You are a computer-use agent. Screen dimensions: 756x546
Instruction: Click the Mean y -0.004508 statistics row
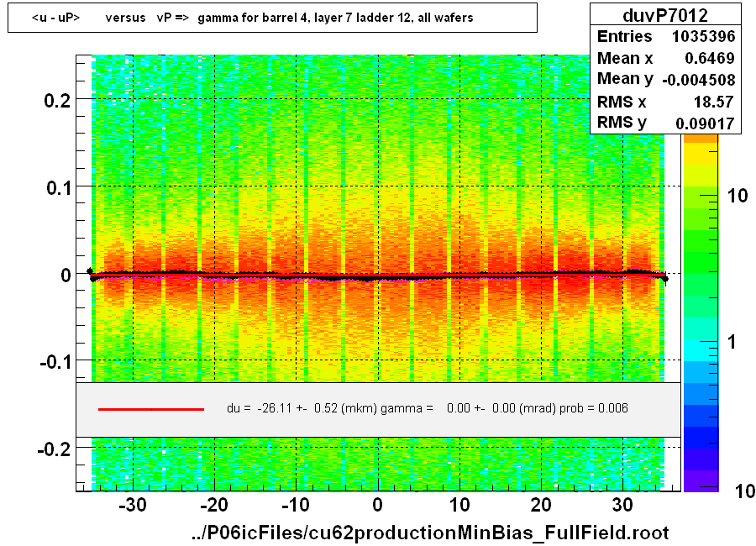(666, 79)
